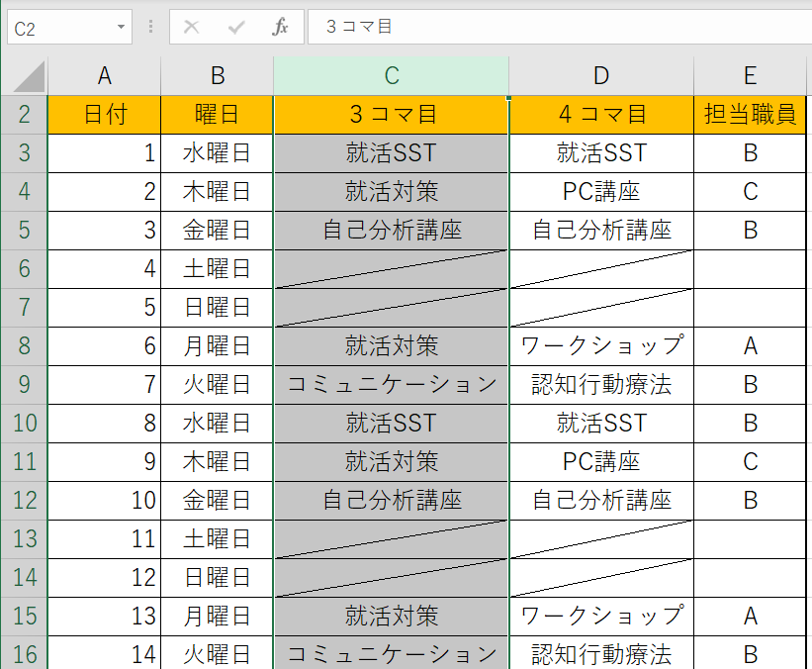Image resolution: width=812 pixels, height=669 pixels.
Task: Select column D header
Action: (x=601, y=76)
